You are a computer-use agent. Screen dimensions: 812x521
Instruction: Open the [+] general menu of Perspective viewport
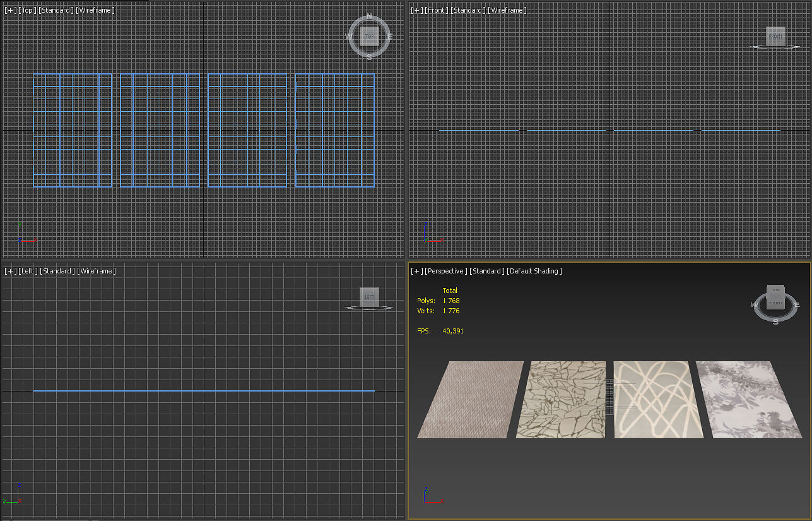point(417,271)
